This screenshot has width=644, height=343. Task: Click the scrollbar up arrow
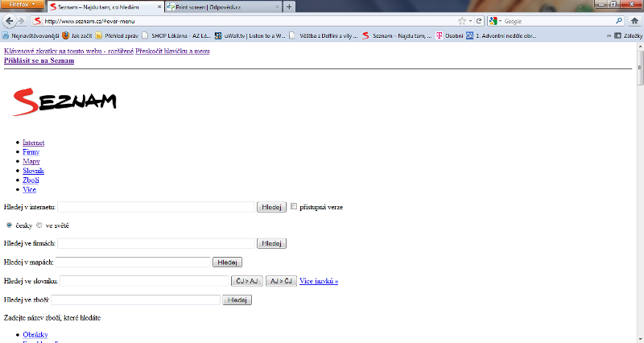click(640, 46)
